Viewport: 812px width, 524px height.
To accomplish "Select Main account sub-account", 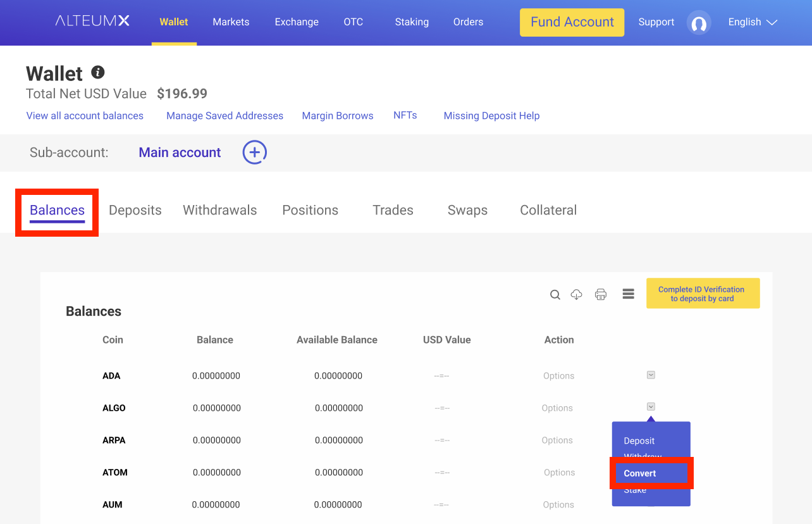I will tap(180, 153).
